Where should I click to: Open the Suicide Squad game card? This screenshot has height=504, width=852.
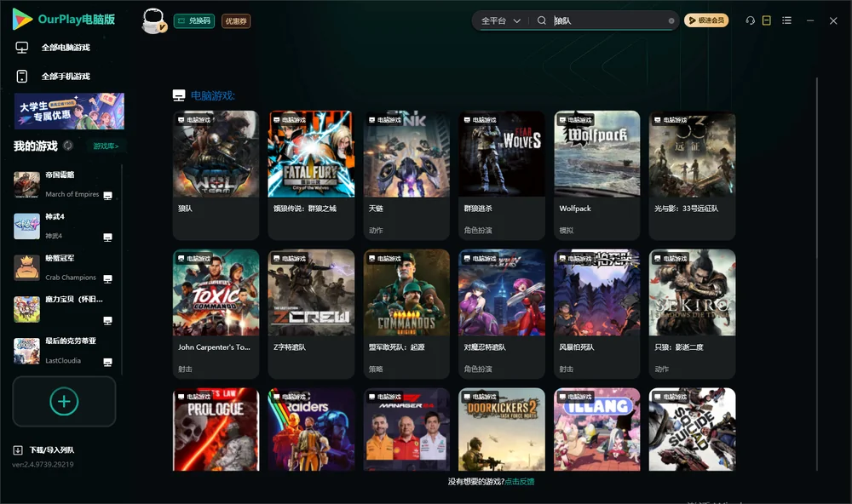point(692,429)
